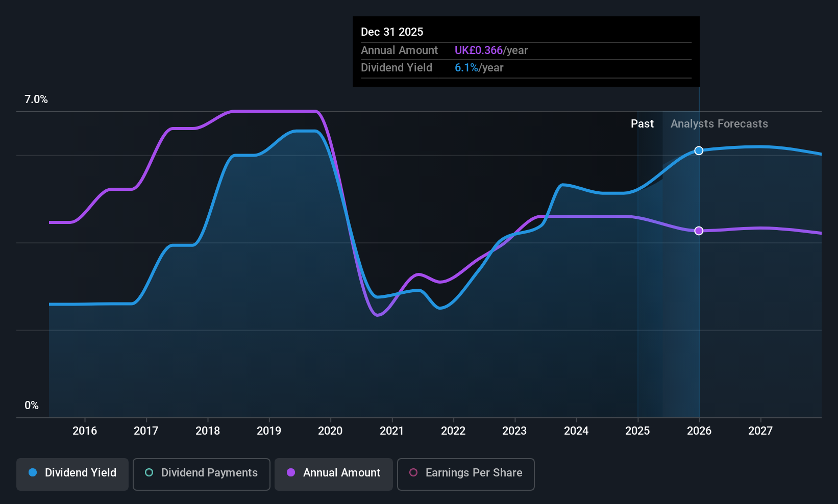Image resolution: width=838 pixels, height=504 pixels.
Task: Toggle the Dividend Yield legend button
Action: pos(72,474)
